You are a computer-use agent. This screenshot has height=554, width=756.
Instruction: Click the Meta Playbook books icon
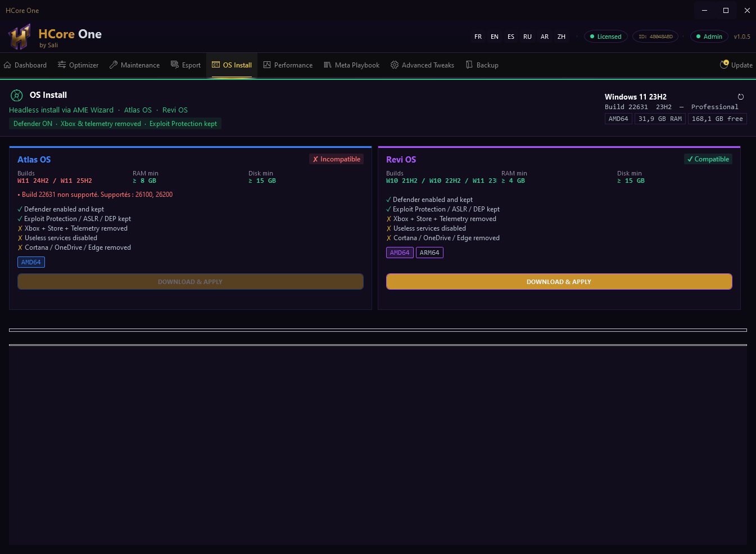point(328,65)
